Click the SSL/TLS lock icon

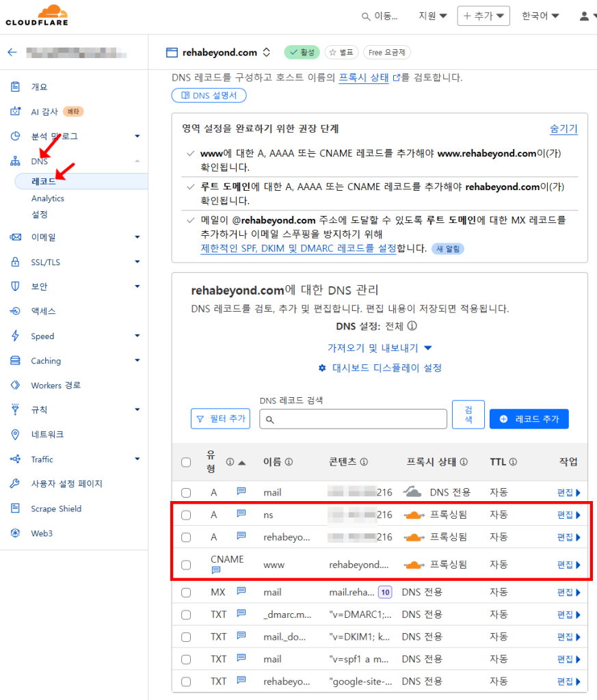point(15,262)
